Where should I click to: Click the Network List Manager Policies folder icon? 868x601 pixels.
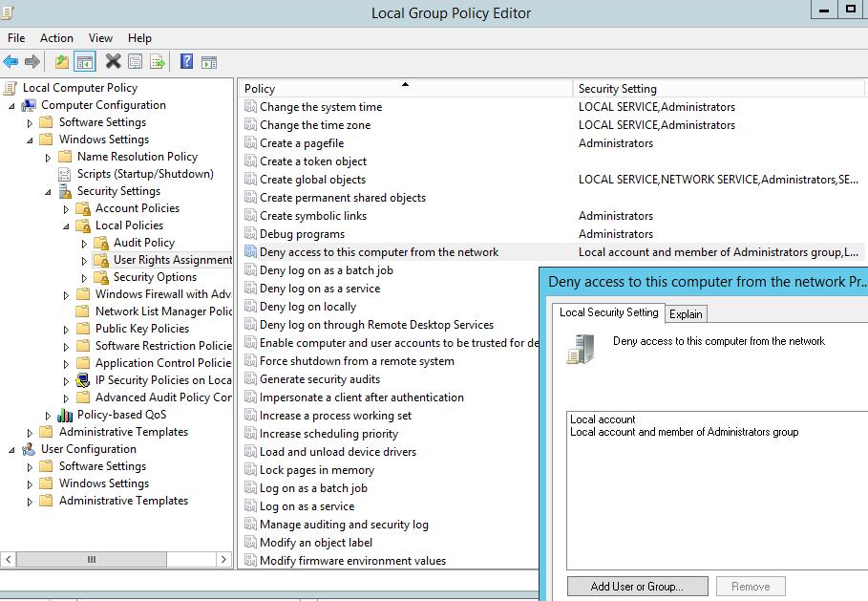pos(83,311)
